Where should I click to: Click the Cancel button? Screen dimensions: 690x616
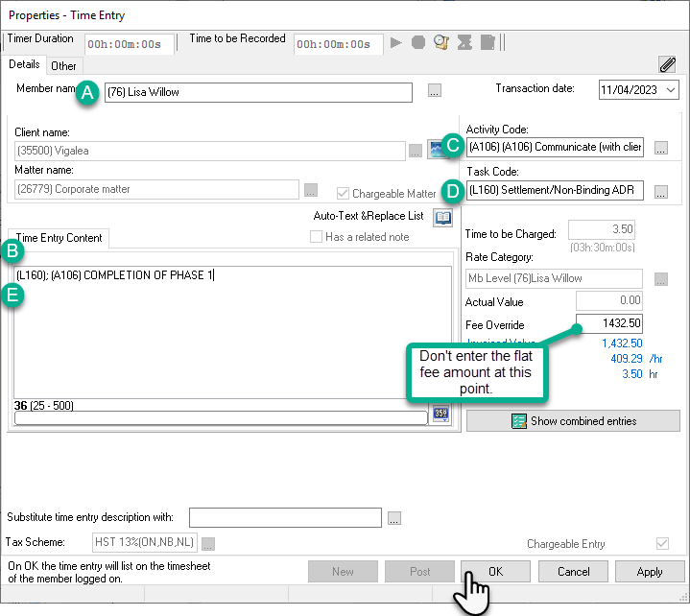pos(573,572)
